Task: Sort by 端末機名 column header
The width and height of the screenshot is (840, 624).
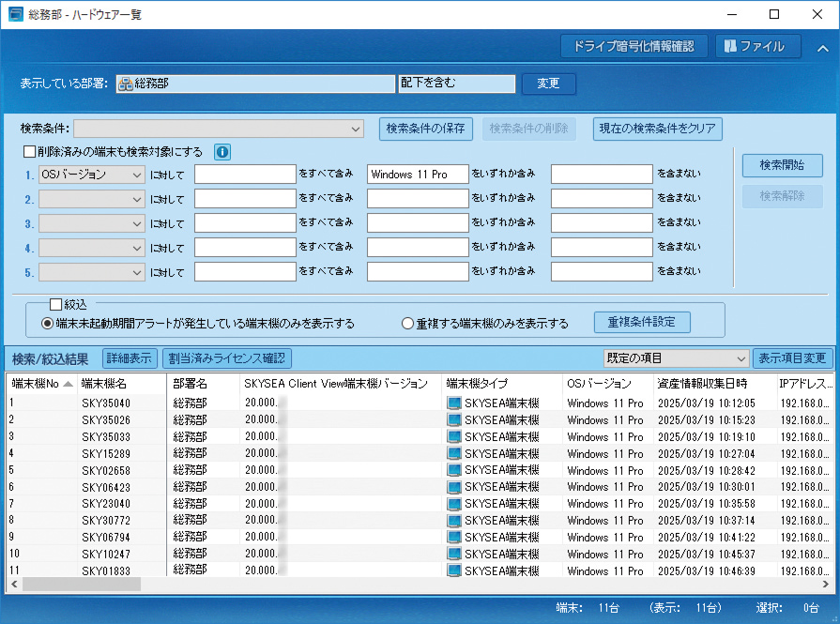Action: pos(122,384)
